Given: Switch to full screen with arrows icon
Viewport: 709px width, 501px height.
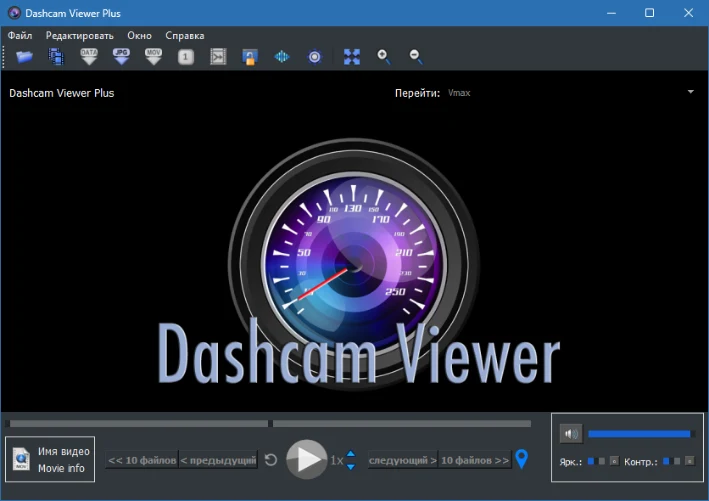Looking at the screenshot, I should coord(352,57).
